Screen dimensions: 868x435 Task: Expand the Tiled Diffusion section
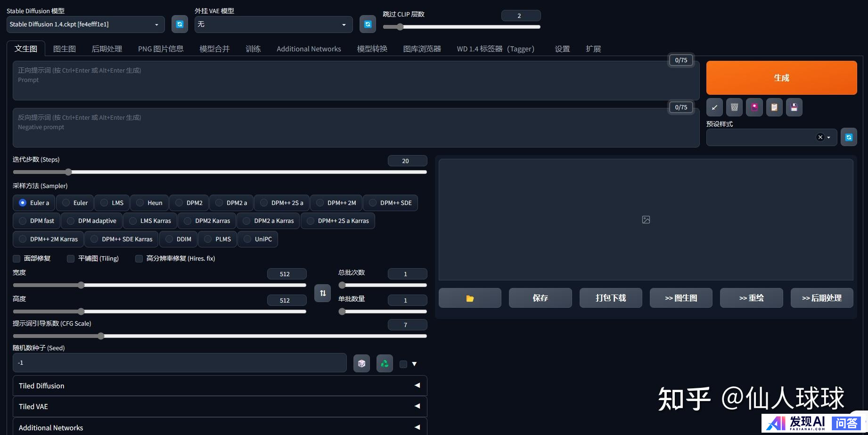tap(220, 386)
